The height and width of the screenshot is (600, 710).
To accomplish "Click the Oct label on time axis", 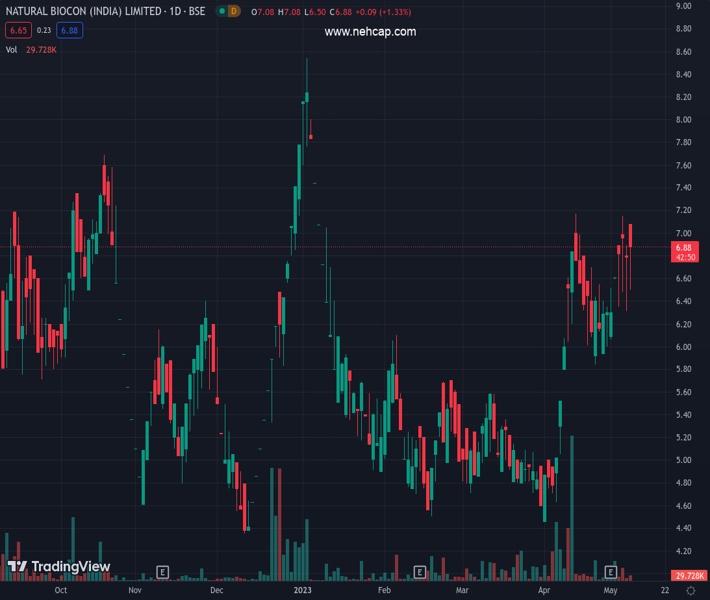I will click(60, 591).
